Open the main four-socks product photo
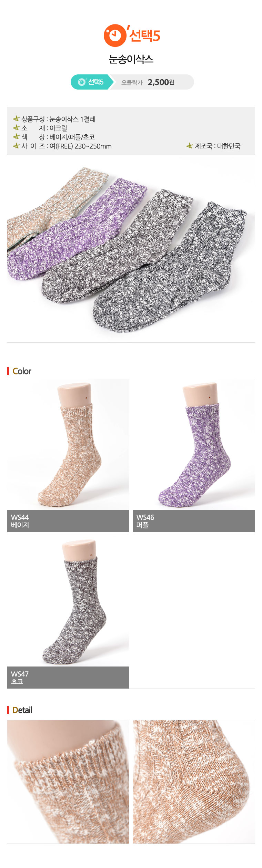This screenshot has height=868, width=262. point(131,250)
